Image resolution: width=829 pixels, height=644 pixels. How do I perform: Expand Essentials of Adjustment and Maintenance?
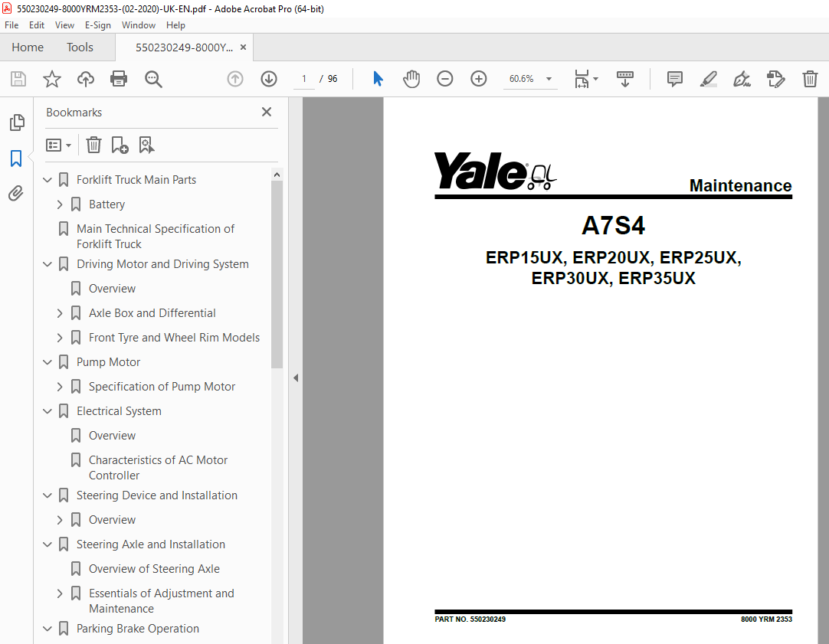[60, 593]
